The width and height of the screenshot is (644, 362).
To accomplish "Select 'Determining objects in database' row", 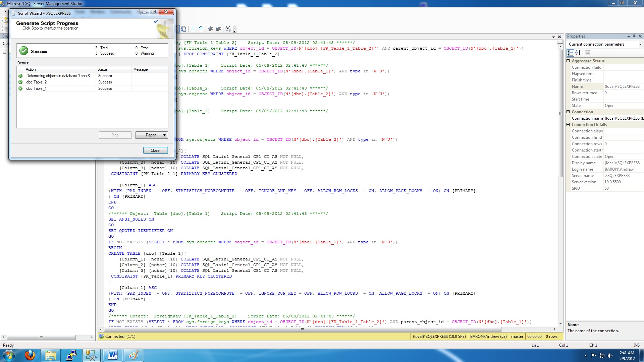I will tap(93, 76).
